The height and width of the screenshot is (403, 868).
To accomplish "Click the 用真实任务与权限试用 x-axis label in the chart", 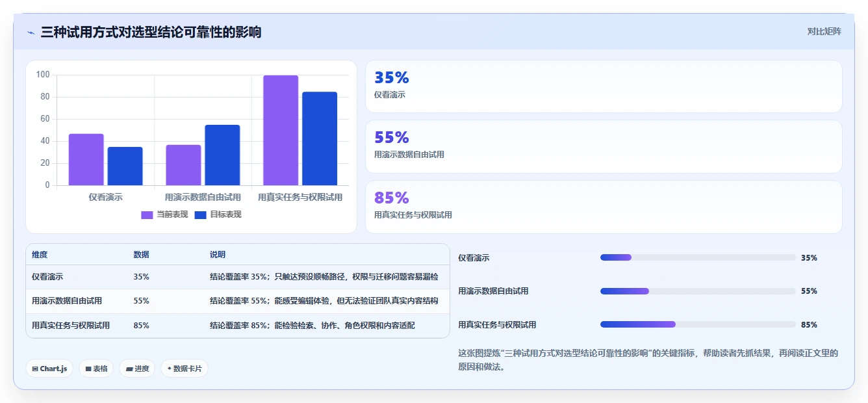I will click(x=300, y=197).
